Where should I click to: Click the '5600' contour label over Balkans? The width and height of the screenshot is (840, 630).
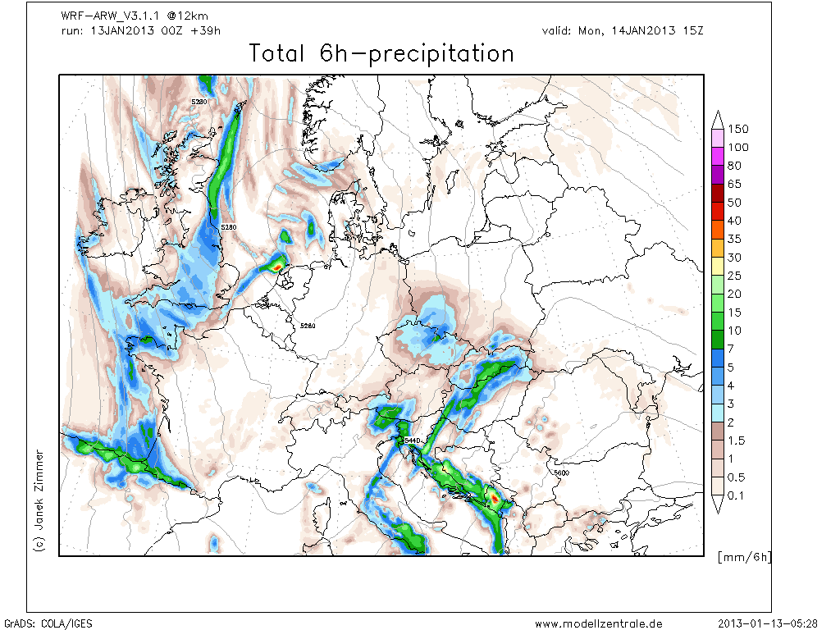pos(561,473)
